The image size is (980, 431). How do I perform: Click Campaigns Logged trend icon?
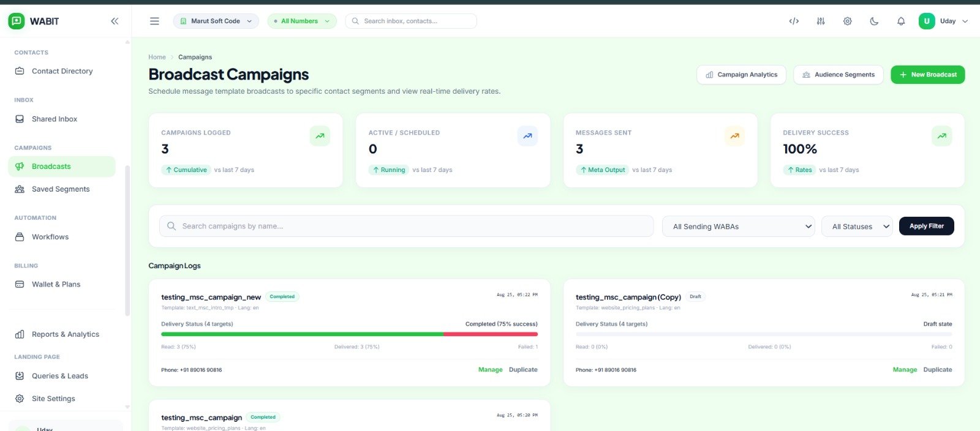320,136
